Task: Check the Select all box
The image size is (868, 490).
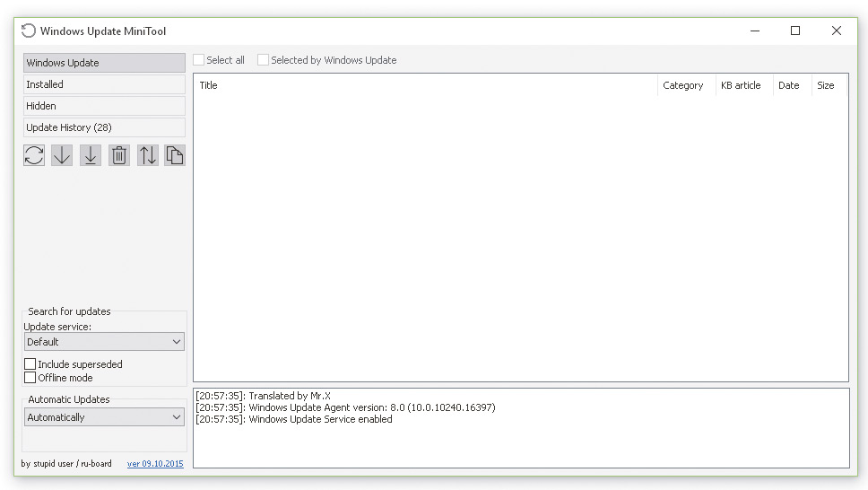Action: pyautogui.click(x=199, y=60)
